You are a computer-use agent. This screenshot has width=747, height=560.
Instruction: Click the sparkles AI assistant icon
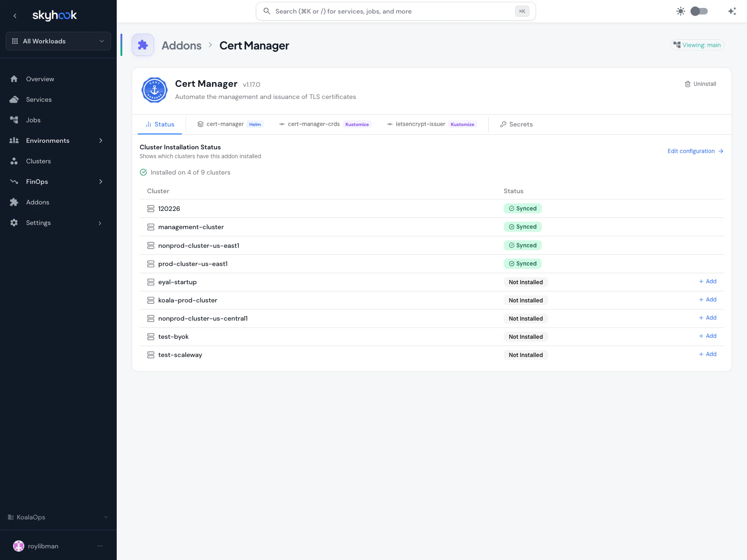click(732, 11)
